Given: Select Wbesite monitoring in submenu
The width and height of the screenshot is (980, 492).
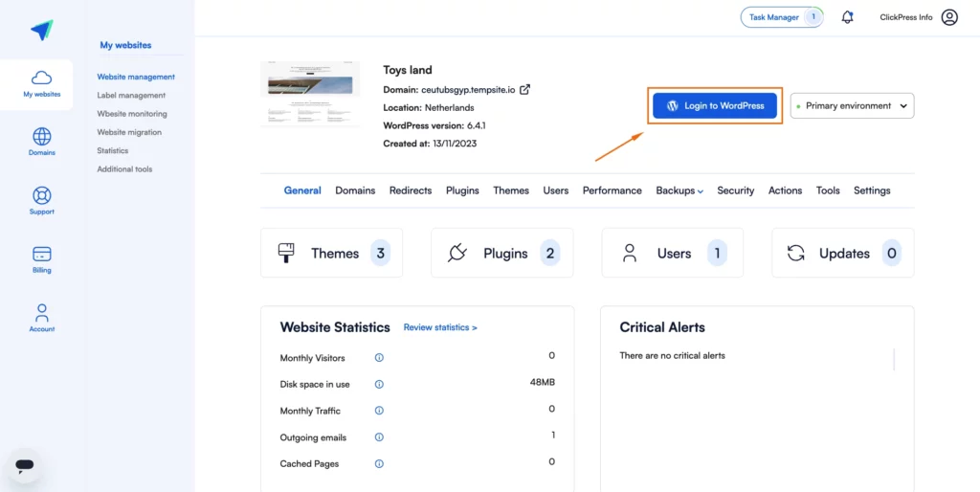Looking at the screenshot, I should (132, 114).
